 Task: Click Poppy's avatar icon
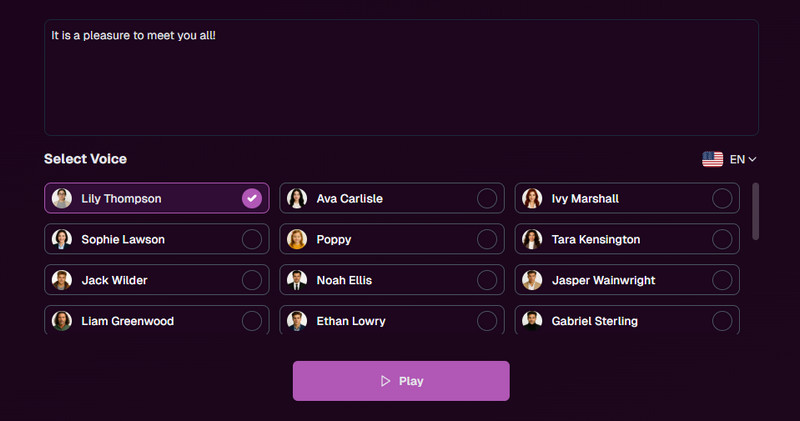297,240
